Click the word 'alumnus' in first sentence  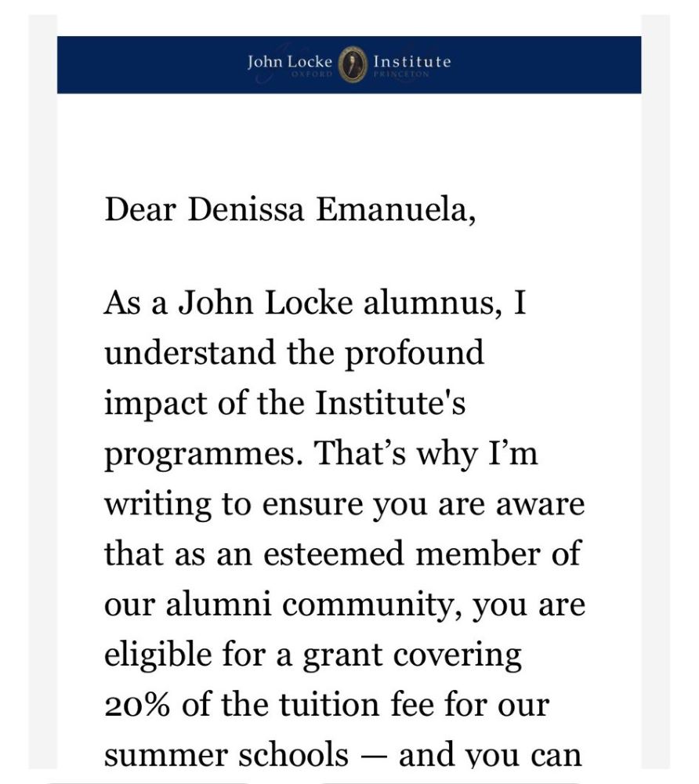[430, 304]
